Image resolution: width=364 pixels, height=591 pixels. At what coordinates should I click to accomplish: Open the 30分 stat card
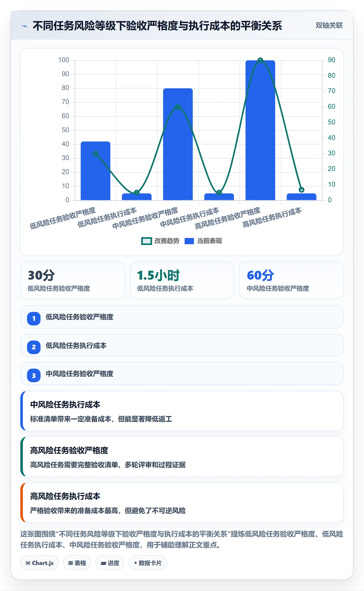coord(73,280)
